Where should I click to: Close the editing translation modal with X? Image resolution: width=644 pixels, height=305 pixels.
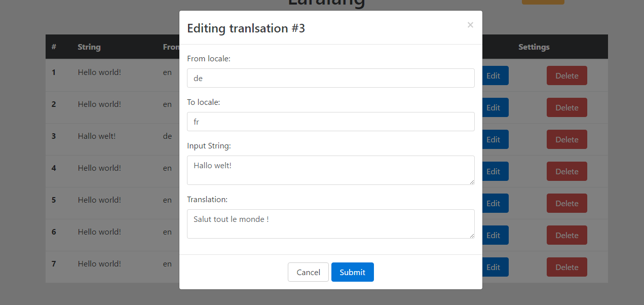470,25
